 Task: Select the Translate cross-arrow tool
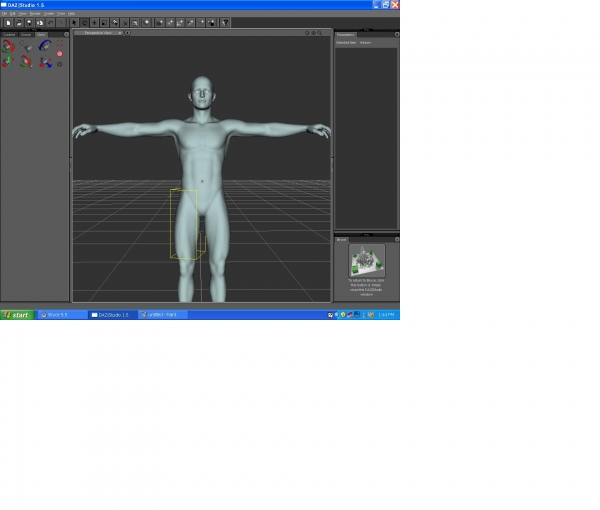pyautogui.click(x=94, y=23)
